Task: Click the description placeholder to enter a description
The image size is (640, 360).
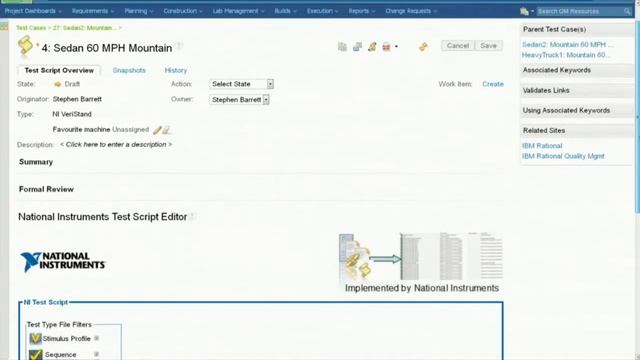Action: [x=116, y=144]
